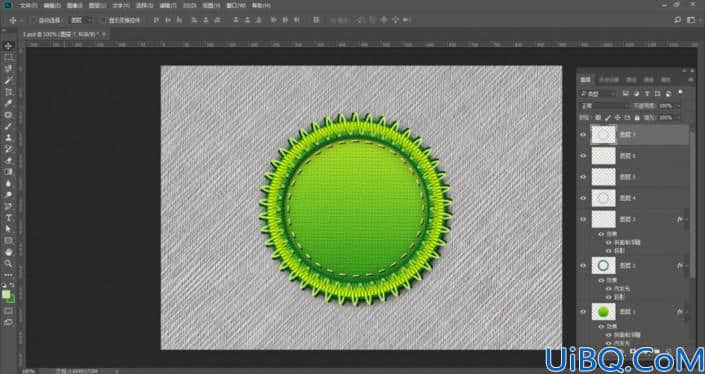Select the Rectangle shape tool
Screen dimensions: 705x374
pos(9,241)
